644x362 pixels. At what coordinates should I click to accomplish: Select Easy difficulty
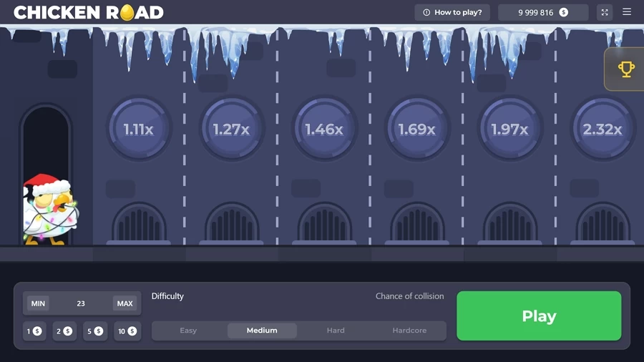click(188, 331)
